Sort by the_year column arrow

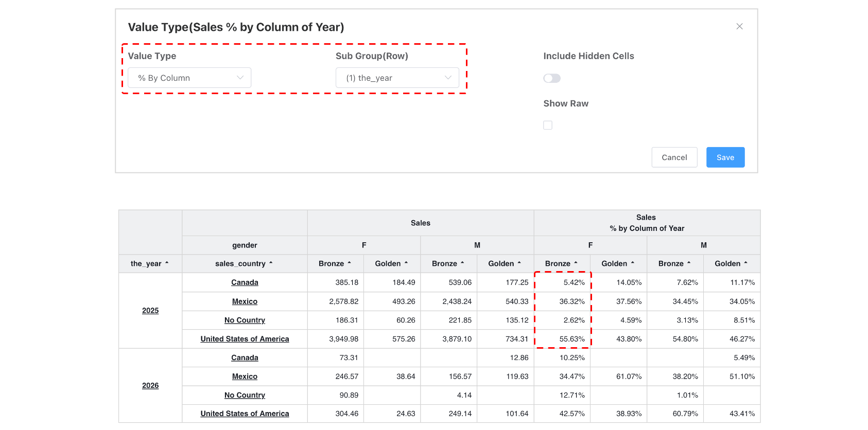(167, 263)
